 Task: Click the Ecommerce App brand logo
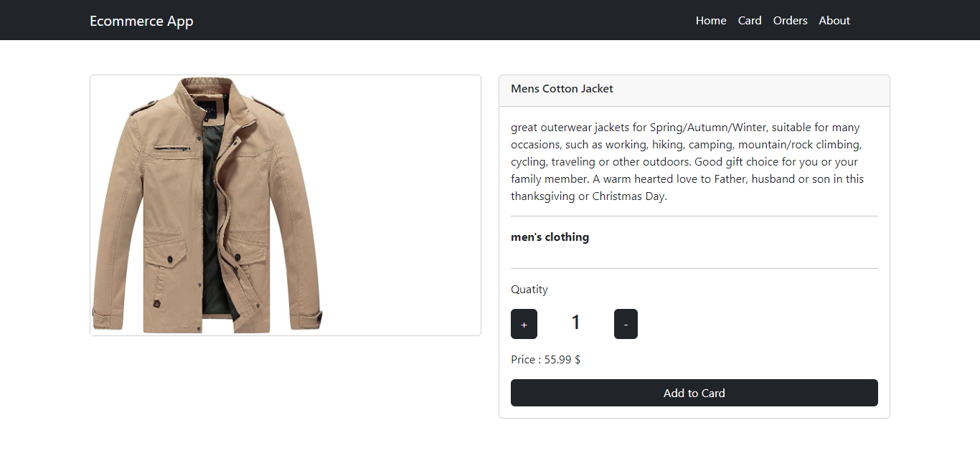tap(141, 21)
